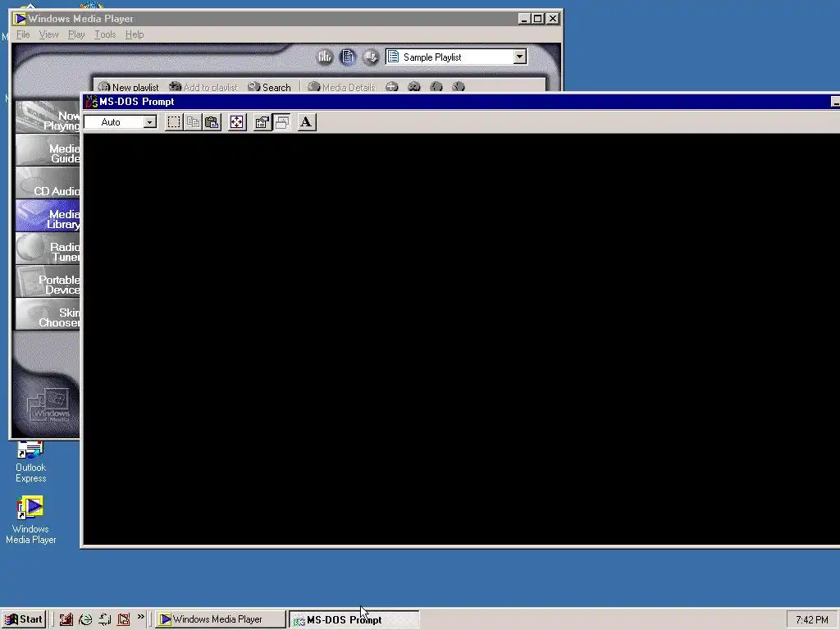
Task: Launch Internet Explorer from Quick Launch
Action: point(85,619)
